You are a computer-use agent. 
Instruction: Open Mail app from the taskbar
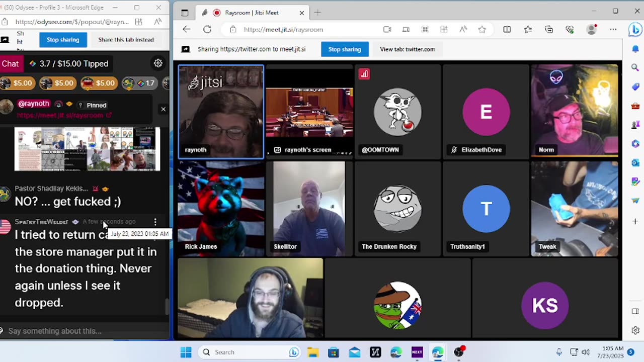coord(354,352)
